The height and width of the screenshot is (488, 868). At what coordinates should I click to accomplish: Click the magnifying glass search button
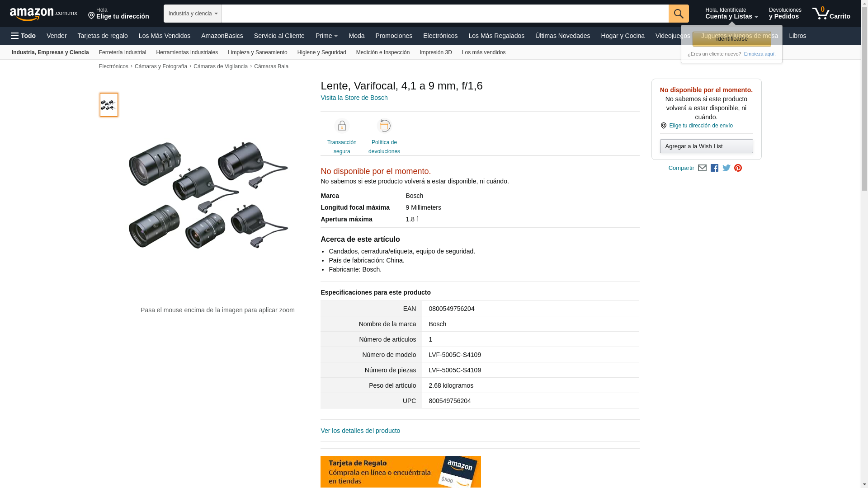678,14
